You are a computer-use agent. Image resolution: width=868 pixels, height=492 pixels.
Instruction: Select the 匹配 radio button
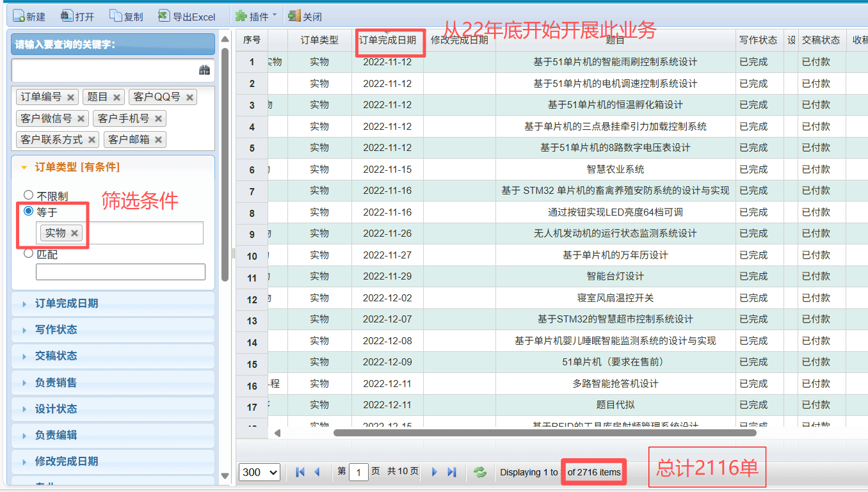point(29,253)
